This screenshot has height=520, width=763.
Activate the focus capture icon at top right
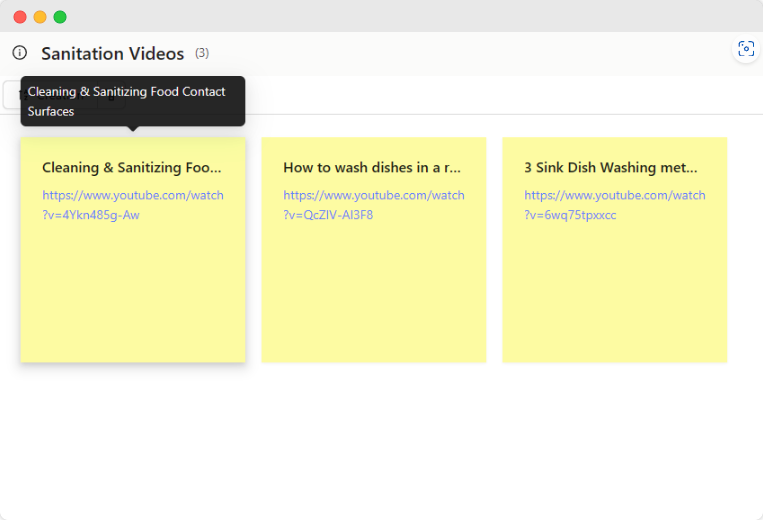746,49
